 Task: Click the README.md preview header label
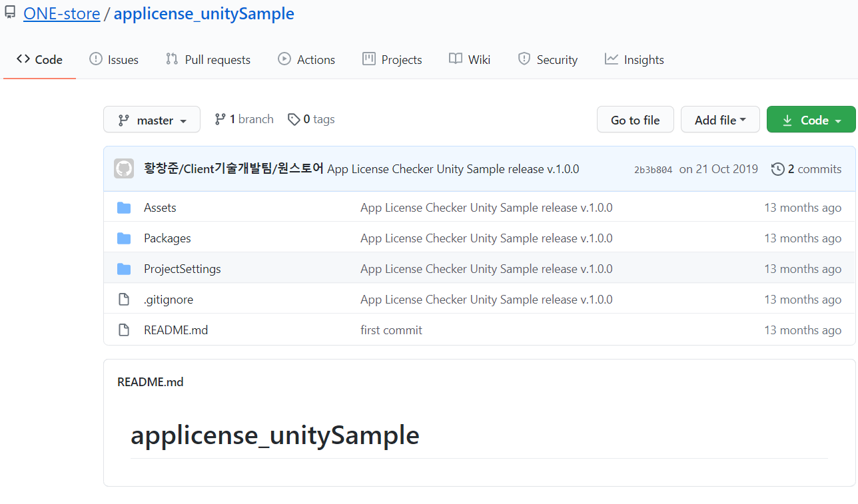[150, 382]
